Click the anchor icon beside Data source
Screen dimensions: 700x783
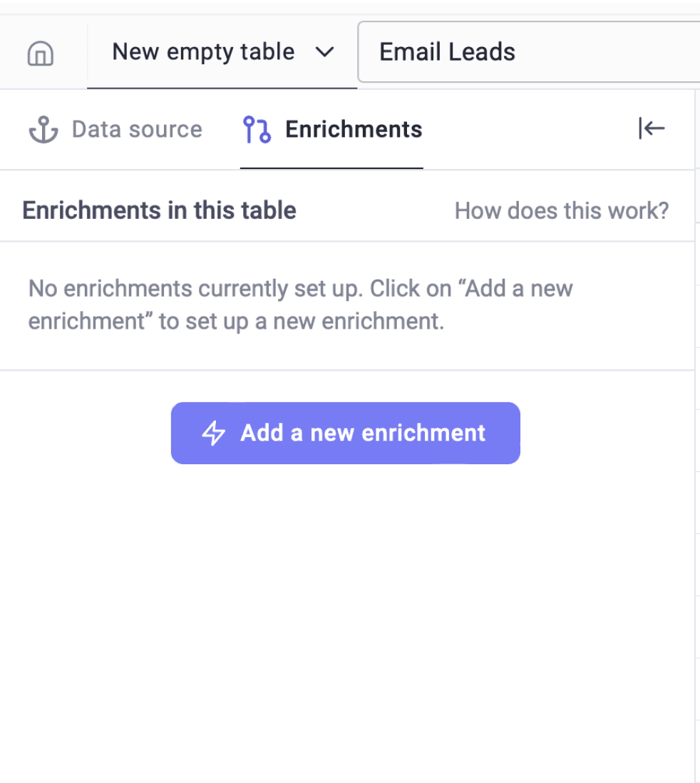click(43, 129)
